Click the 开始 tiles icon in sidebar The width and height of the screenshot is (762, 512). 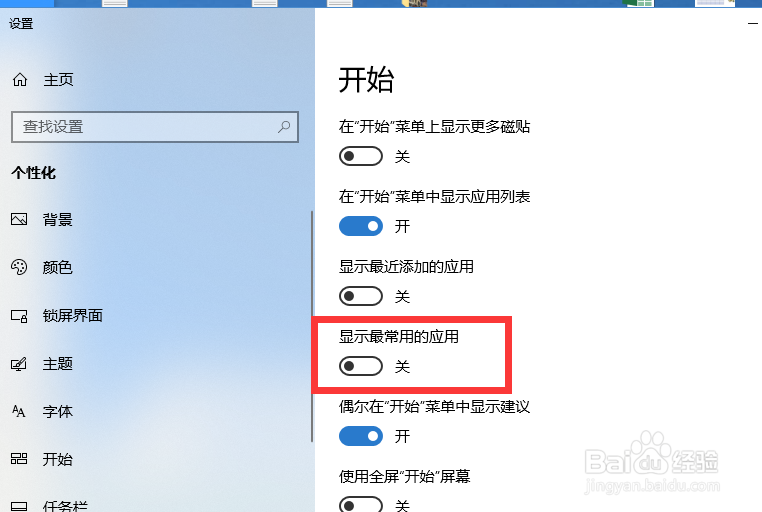(19, 459)
